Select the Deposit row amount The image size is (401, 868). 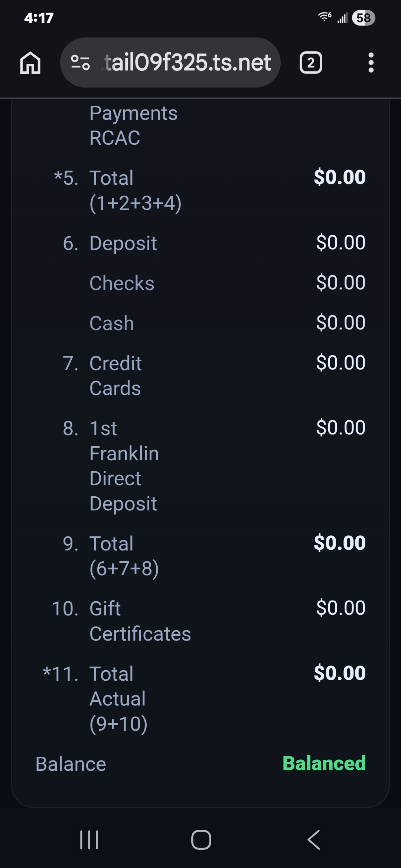point(340,243)
